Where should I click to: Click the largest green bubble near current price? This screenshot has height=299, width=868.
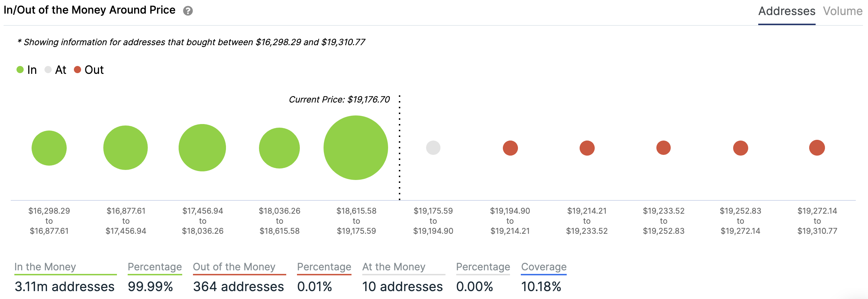pos(356,148)
